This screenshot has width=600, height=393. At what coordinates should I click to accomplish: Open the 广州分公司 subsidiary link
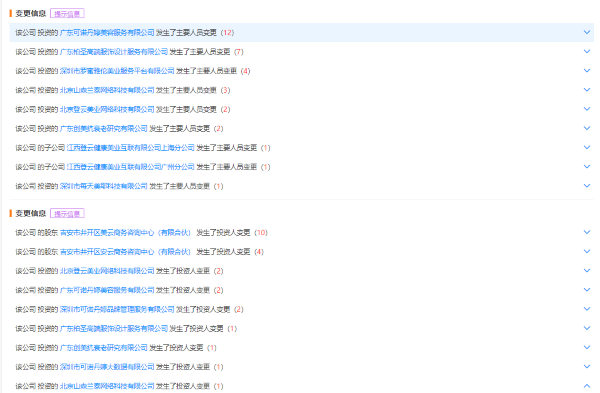pos(130,167)
